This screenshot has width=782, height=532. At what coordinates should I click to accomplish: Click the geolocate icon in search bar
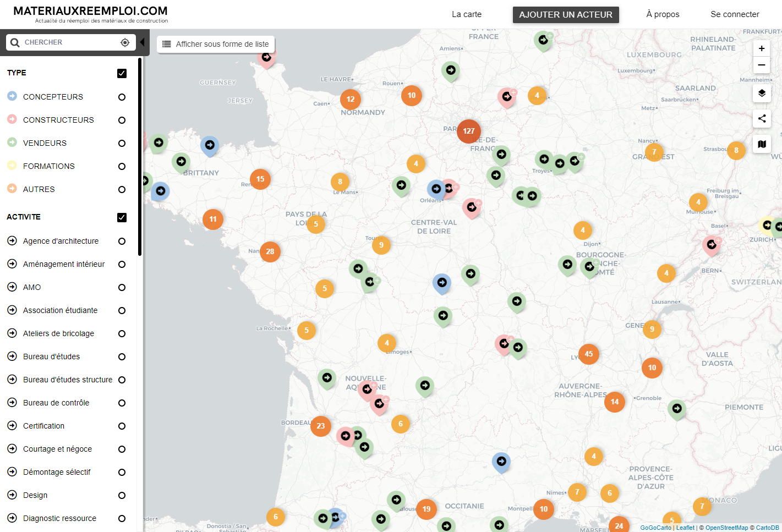click(x=125, y=42)
